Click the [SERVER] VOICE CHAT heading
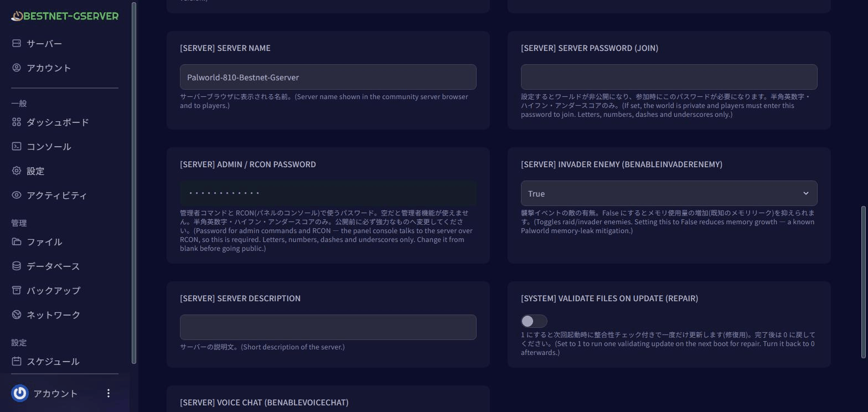Viewport: 868px width, 412px height. (x=264, y=403)
